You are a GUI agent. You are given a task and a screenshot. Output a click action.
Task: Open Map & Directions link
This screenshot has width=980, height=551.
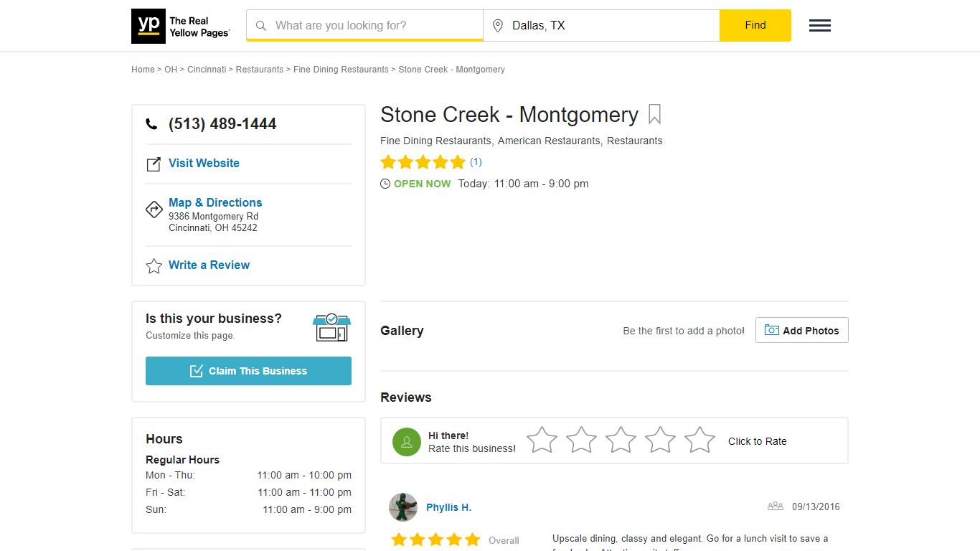(x=215, y=202)
